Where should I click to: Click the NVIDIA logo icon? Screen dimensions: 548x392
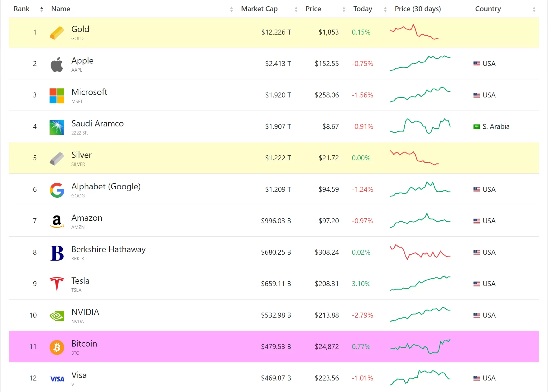tap(57, 316)
